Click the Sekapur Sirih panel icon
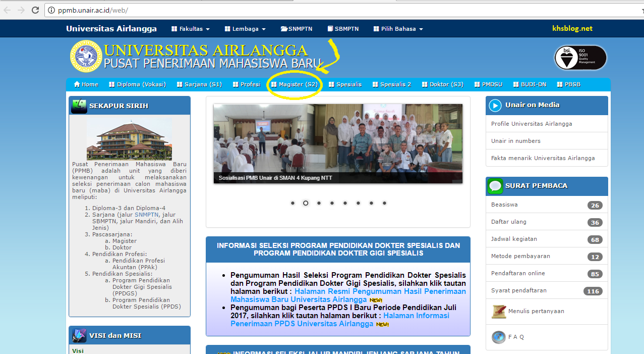This screenshot has height=354, width=644. tap(79, 106)
